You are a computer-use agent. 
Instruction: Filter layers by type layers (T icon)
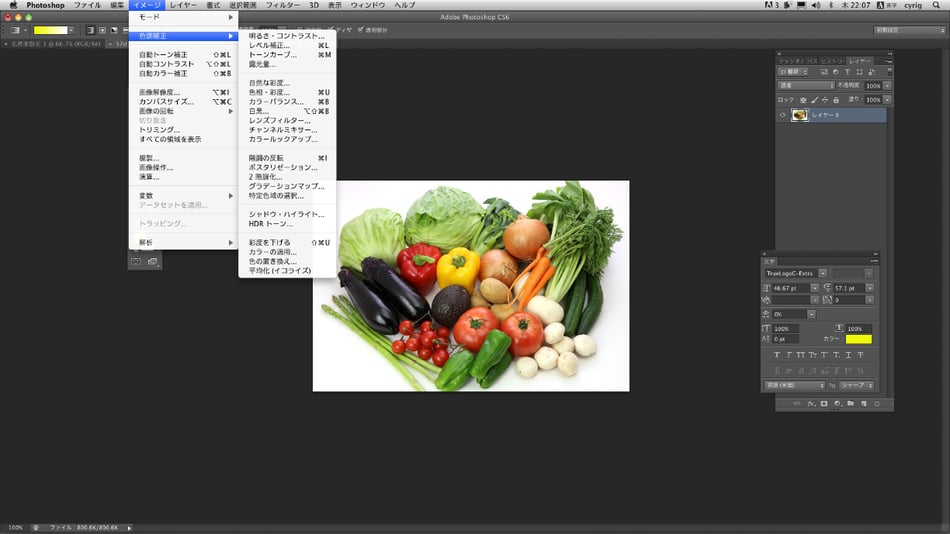(847, 72)
